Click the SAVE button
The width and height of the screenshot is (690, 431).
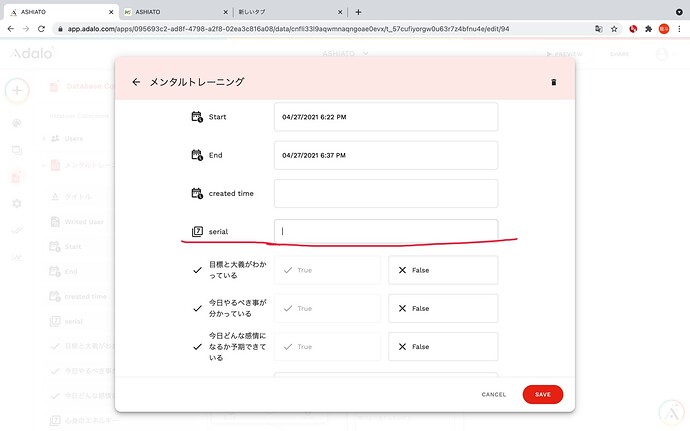coord(543,394)
